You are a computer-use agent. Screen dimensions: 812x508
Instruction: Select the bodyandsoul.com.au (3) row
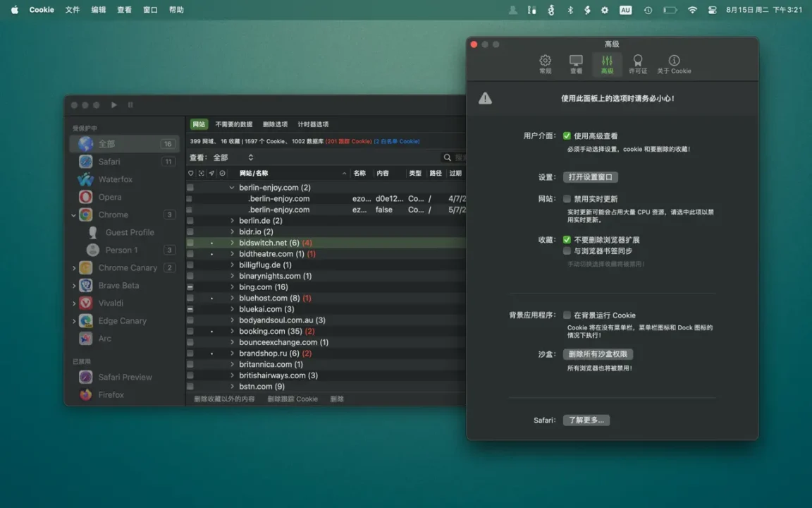coord(326,320)
